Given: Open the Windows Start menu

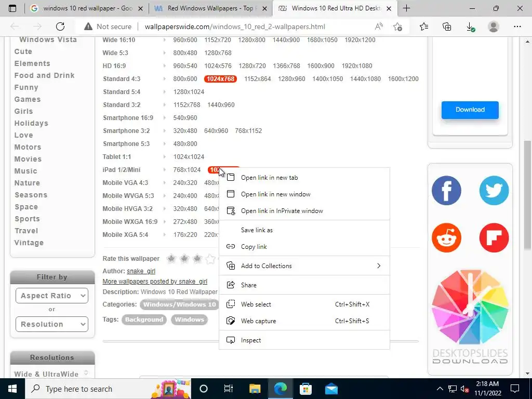Looking at the screenshot, I should coord(12,389).
